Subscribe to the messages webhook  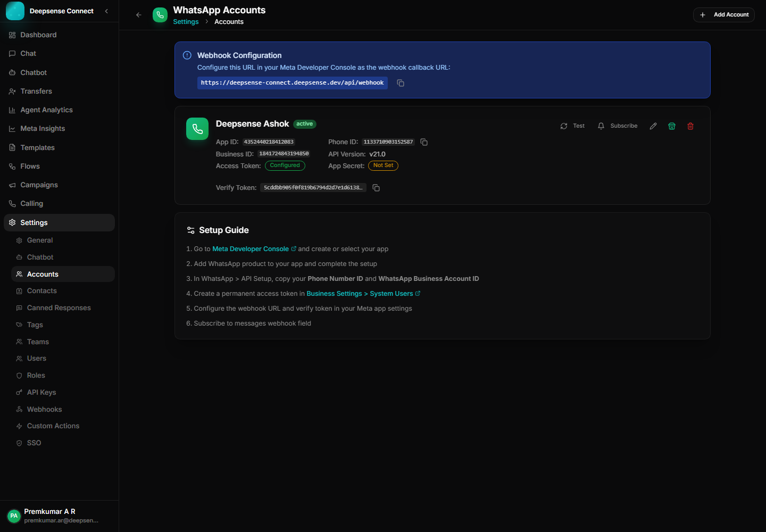coord(617,126)
